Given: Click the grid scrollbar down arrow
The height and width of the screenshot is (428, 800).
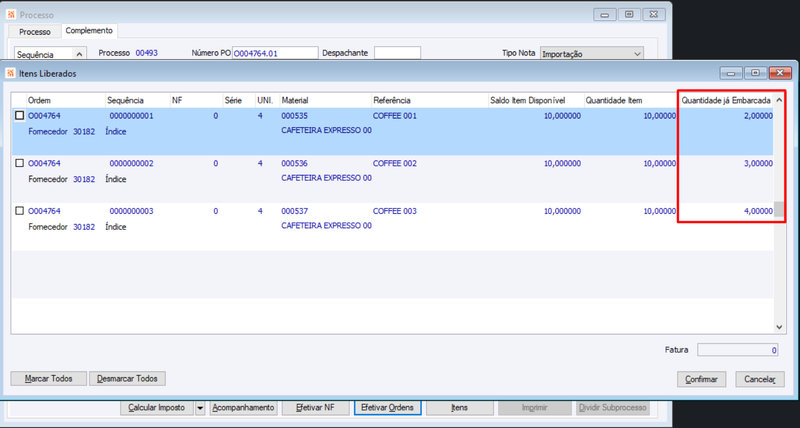Looking at the screenshot, I should pyautogui.click(x=779, y=326).
